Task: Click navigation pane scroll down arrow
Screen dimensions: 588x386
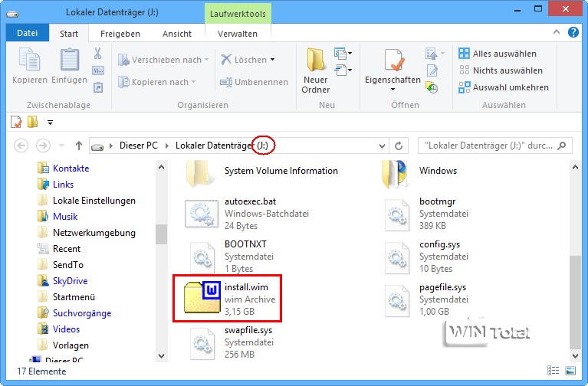Action: click(x=161, y=356)
